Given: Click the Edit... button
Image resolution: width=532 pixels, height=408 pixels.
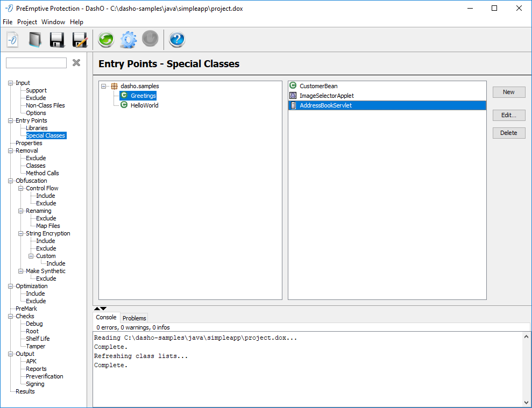Looking at the screenshot, I should pyautogui.click(x=509, y=115).
